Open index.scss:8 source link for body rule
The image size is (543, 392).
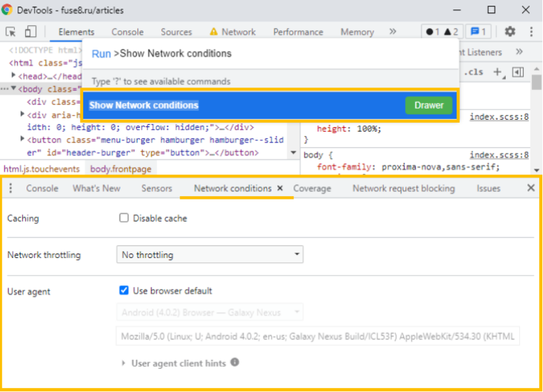[499, 155]
